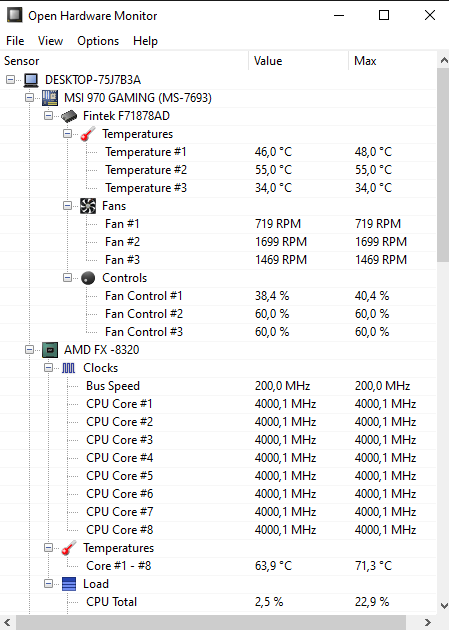
Task: Click the fan icon next to Fans
Action: [x=88, y=206]
